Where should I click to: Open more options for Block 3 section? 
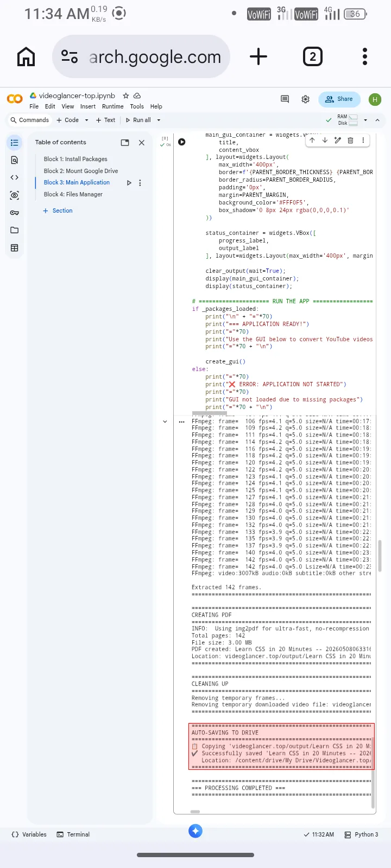point(140,183)
